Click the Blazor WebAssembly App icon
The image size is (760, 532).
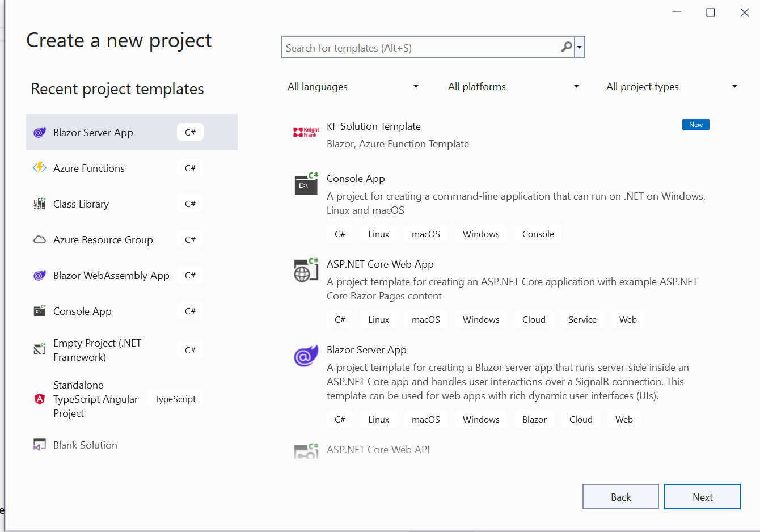(x=40, y=275)
